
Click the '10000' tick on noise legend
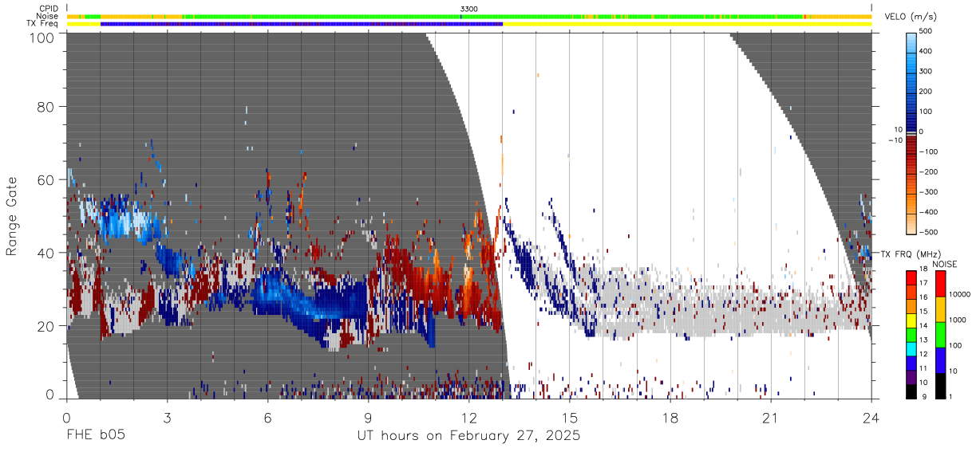[x=961, y=295]
